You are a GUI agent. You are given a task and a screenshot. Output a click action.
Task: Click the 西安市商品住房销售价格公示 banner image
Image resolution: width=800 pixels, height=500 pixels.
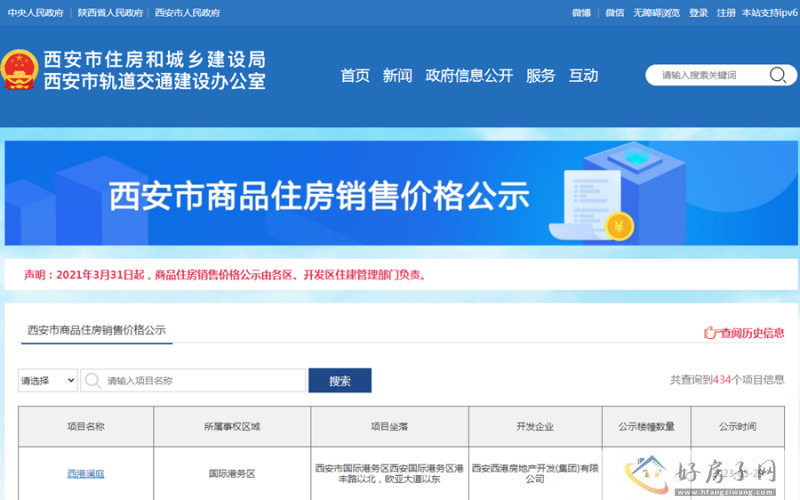tap(401, 193)
